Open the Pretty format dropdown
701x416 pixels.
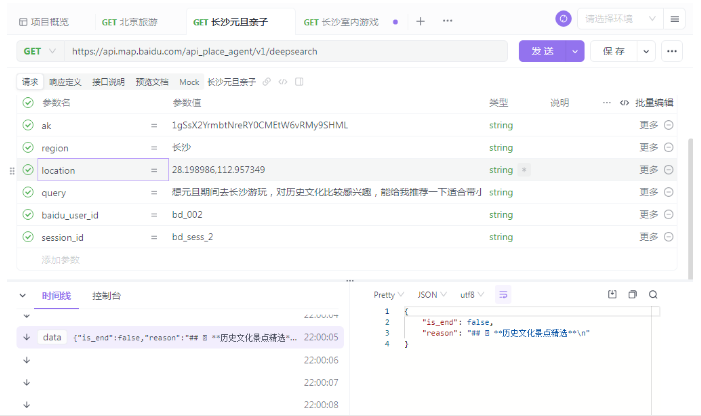389,295
